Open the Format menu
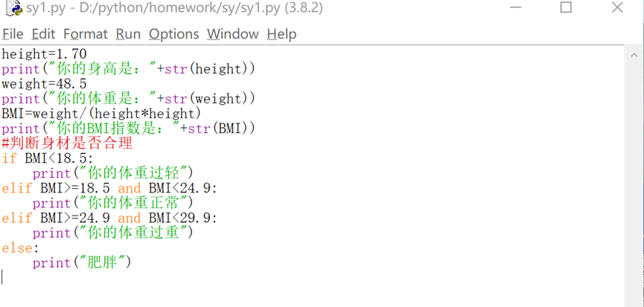The width and height of the screenshot is (644, 307). (85, 34)
